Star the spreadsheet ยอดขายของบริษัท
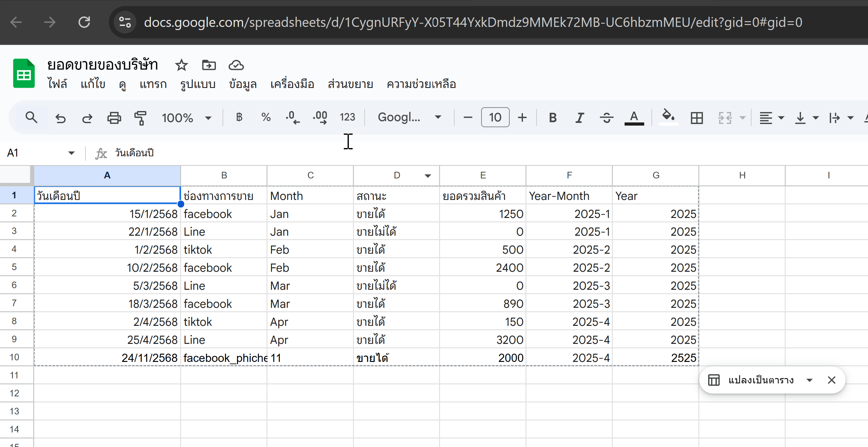 click(181, 65)
